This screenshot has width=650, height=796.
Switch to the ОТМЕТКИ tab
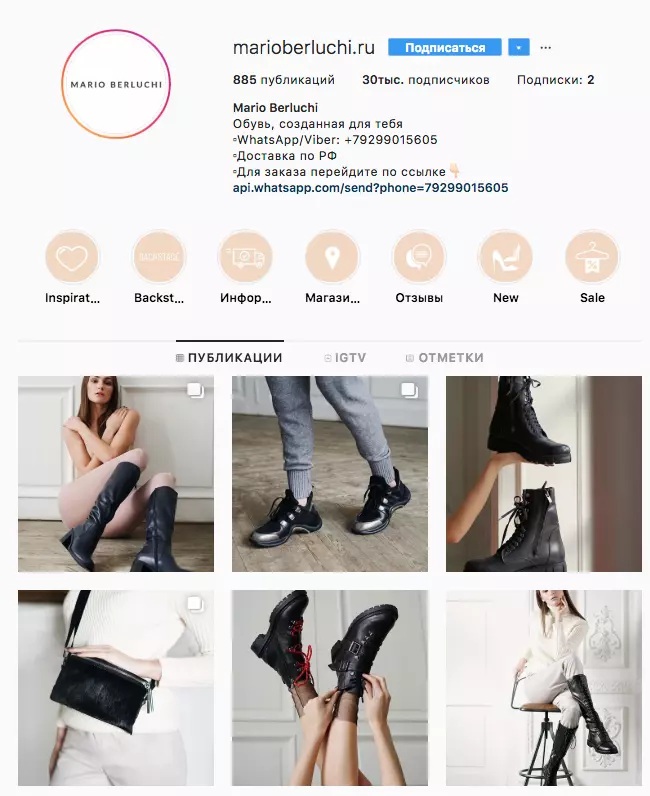pyautogui.click(x=444, y=358)
